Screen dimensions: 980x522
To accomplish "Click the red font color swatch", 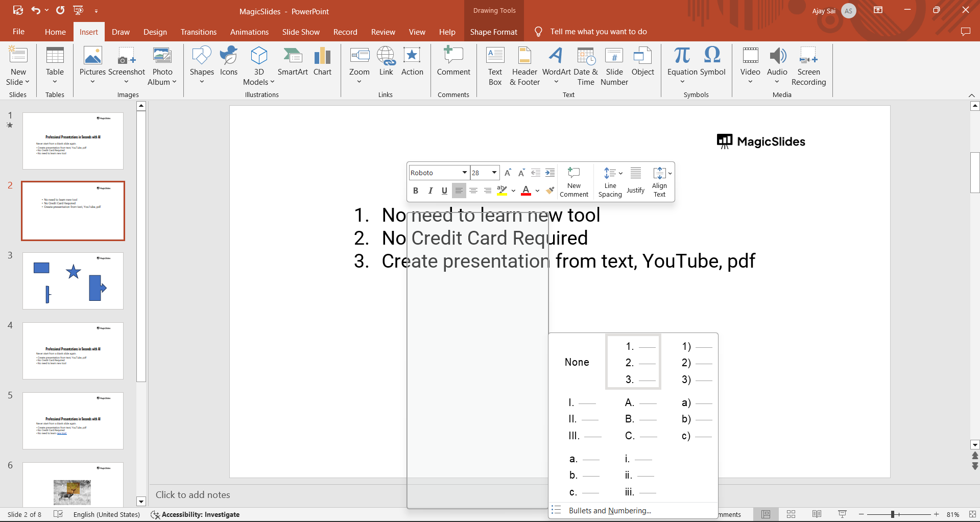I will [526, 191].
